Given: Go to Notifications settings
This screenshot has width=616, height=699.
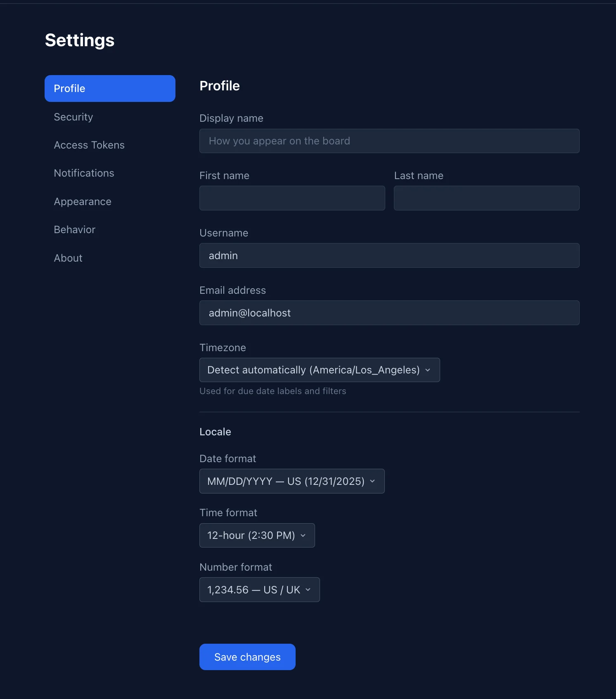Looking at the screenshot, I should coord(84,173).
